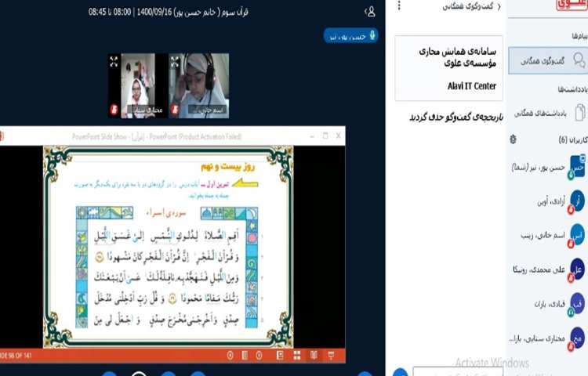This screenshot has height=376, width=588.
Task: Click the Notes یادداشت‌ها section heading
Action: point(572,89)
